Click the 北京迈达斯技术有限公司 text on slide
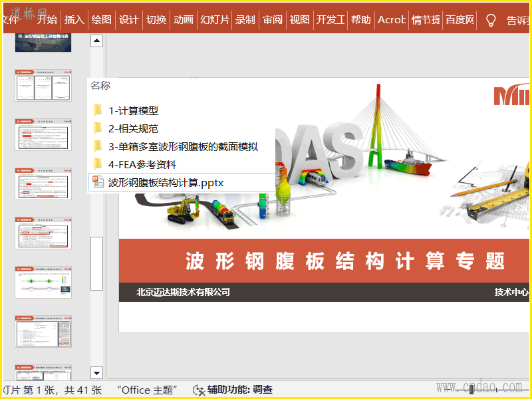The image size is (532, 399). tap(183, 292)
